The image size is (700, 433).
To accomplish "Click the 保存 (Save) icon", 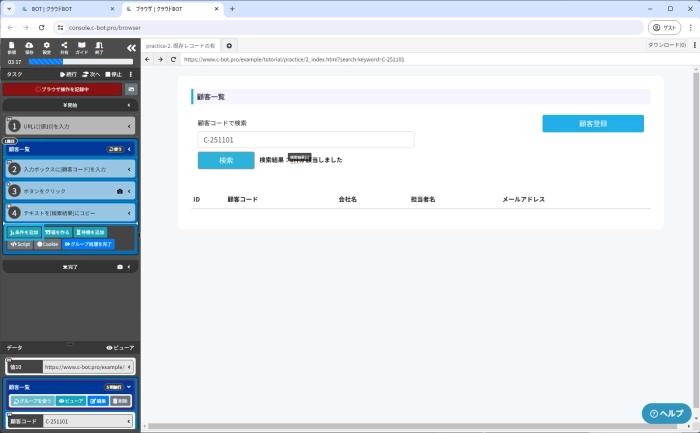I will point(29,47).
